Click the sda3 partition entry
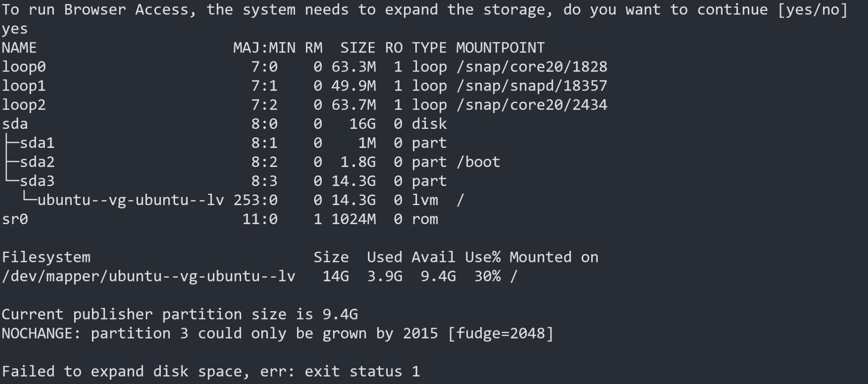The image size is (868, 384). 37,181
